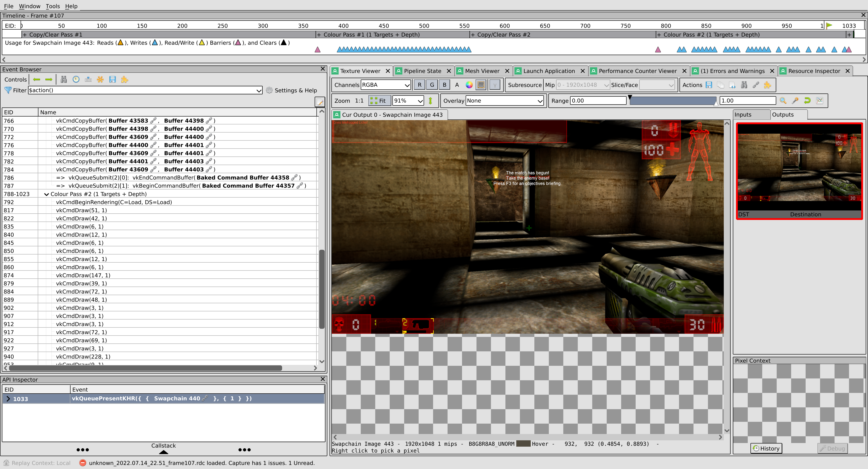Screen dimensions: 868x469
Task: Click the green reset range arrow icon
Action: tap(807, 100)
